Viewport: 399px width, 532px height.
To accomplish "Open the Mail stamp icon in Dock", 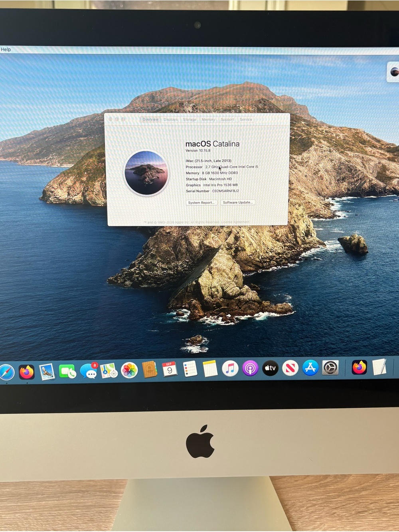I will (47, 372).
